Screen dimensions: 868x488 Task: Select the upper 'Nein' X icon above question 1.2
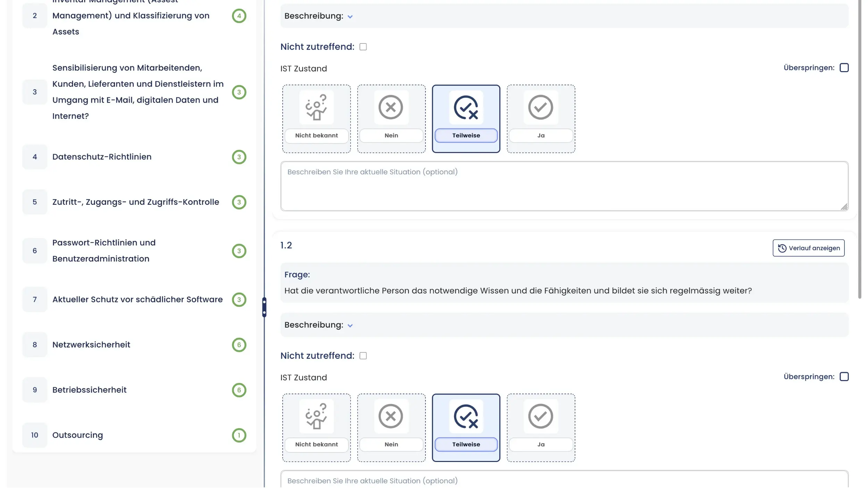(391, 107)
